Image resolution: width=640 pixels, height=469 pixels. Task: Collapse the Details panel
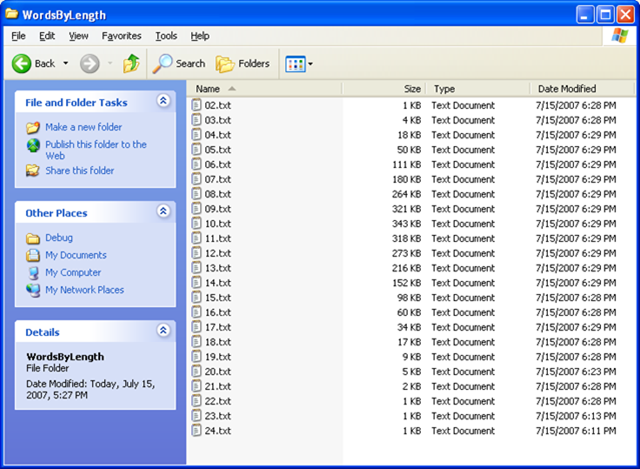(x=164, y=331)
